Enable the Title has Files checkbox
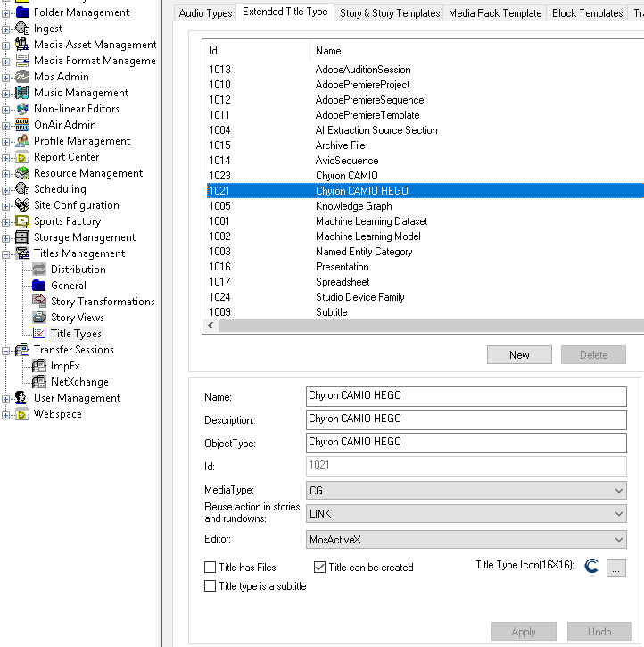644x647 pixels. 211,568
